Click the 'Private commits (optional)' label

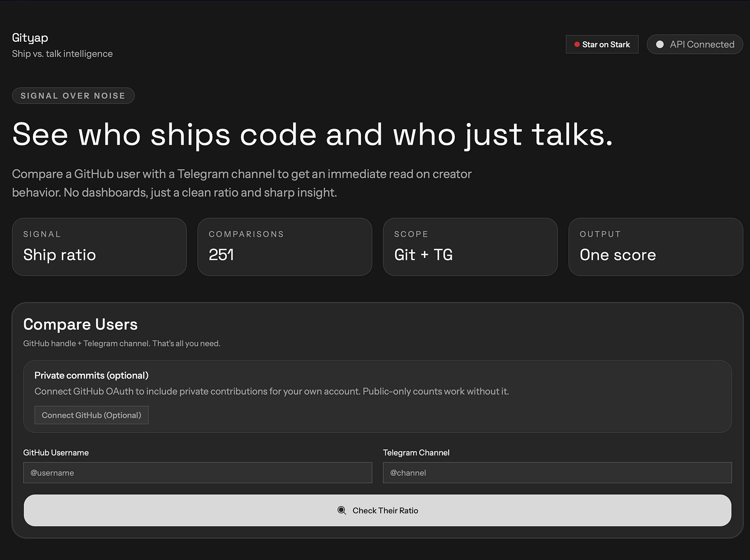[x=91, y=375]
